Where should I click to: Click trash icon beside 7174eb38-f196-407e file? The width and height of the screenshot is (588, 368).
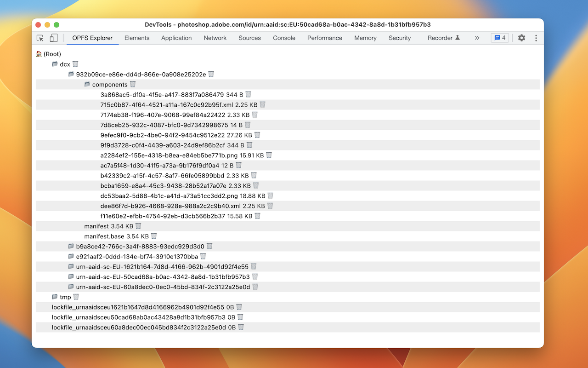point(255,115)
